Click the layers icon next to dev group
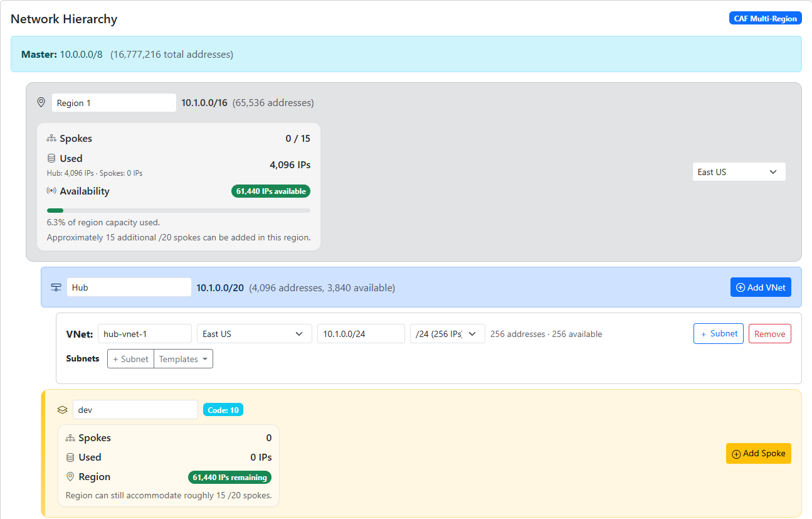 (62, 409)
